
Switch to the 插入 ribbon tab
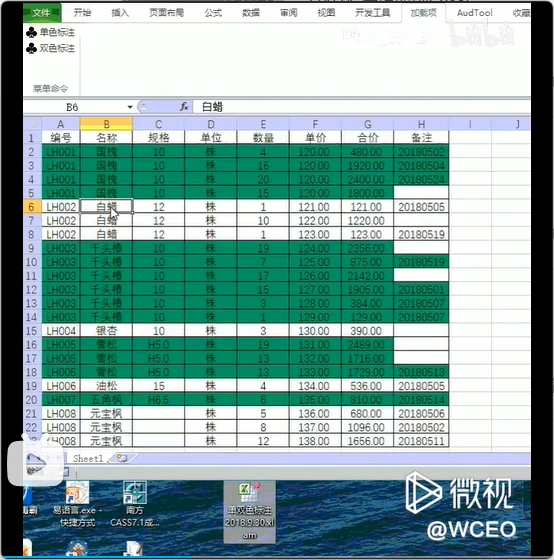click(x=120, y=13)
